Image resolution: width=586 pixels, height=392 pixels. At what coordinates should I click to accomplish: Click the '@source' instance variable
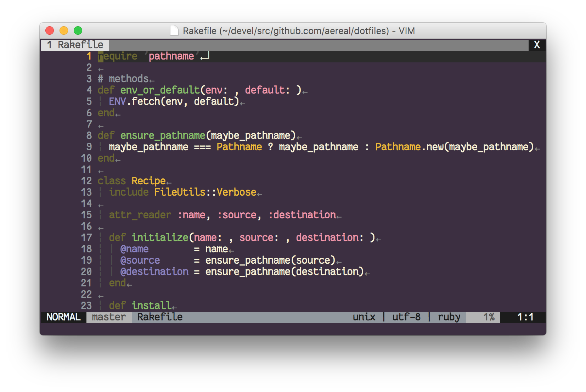click(140, 260)
